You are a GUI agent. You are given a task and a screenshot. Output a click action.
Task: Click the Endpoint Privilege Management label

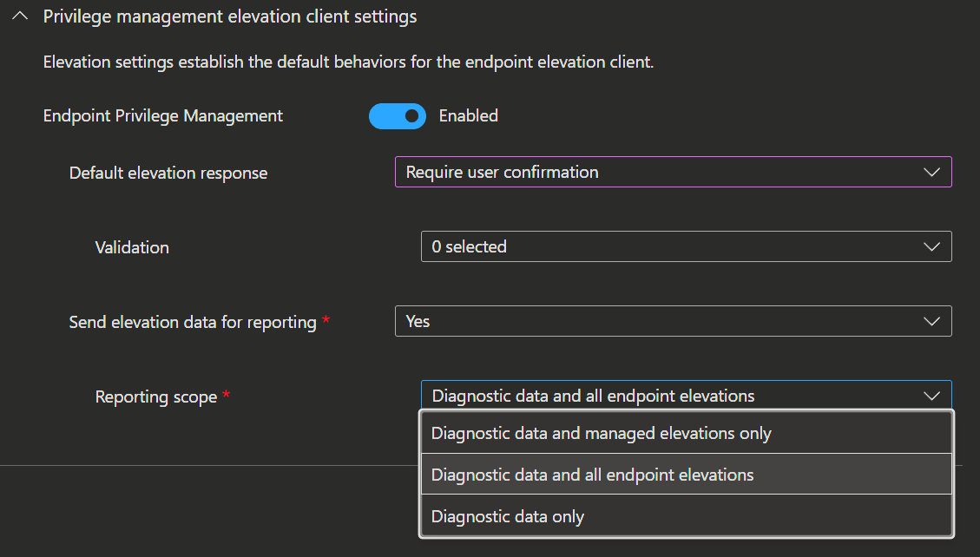pyautogui.click(x=163, y=116)
